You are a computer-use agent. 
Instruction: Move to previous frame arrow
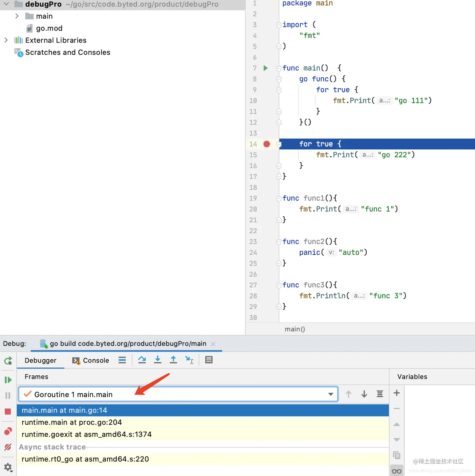tap(348, 394)
